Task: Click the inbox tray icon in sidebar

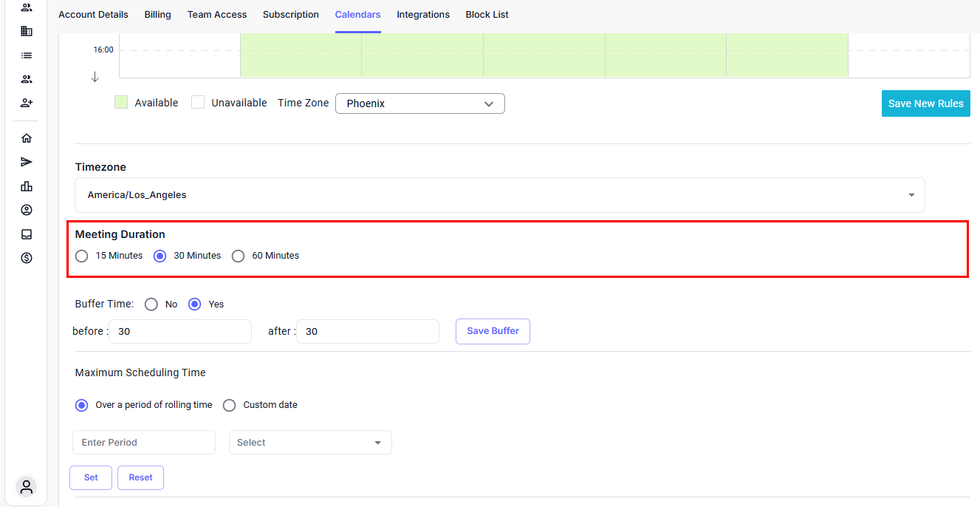Action: [x=27, y=234]
